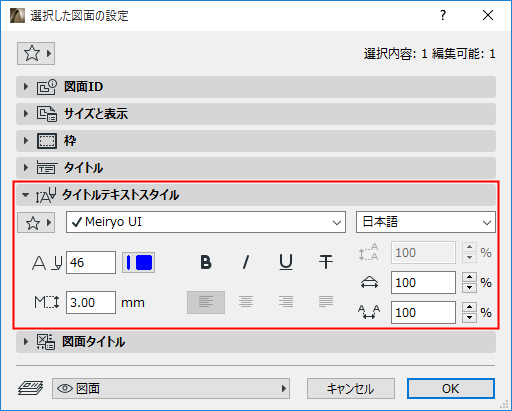Expand the 図面タイトル panel

[256, 342]
